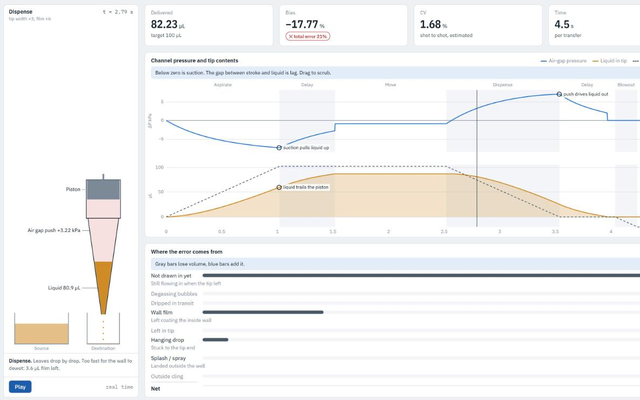This screenshot has height=400, width=640.
Task: Click the 'Below zero is suction' hint banner
Action: [395, 73]
